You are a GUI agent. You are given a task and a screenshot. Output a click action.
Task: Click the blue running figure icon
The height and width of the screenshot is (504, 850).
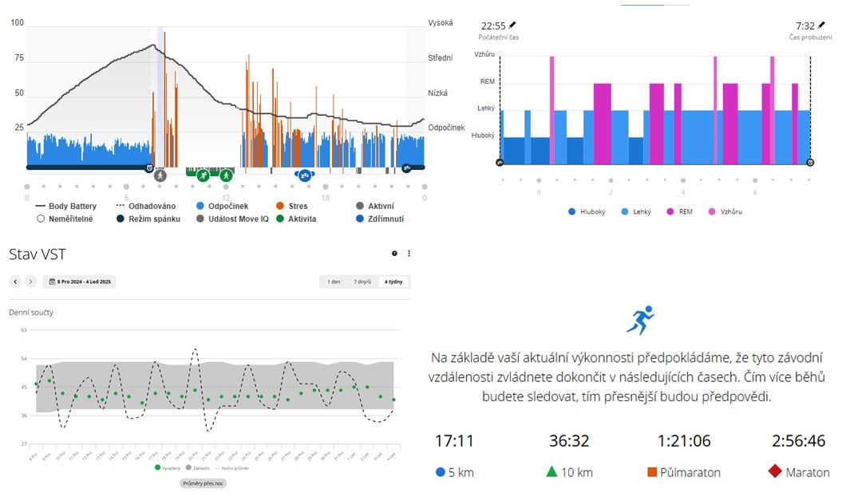pyautogui.click(x=640, y=320)
